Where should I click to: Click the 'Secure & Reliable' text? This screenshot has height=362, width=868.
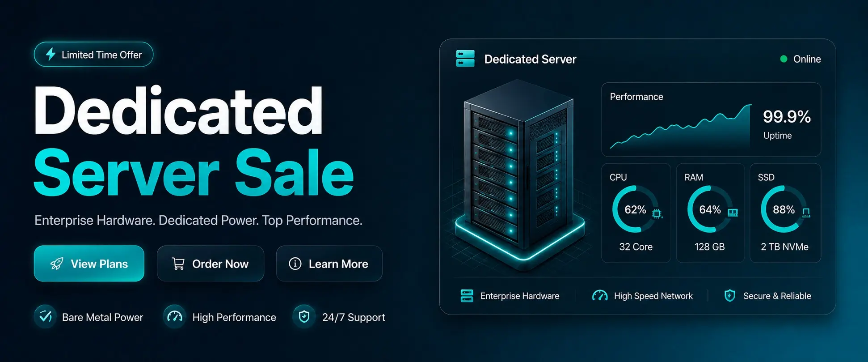[x=777, y=296]
